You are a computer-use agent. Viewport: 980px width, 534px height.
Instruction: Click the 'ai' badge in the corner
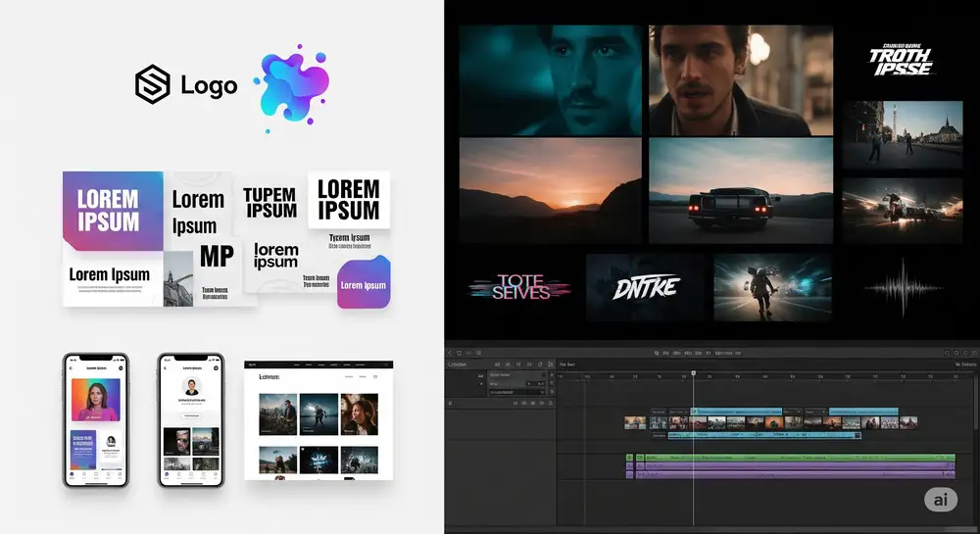(x=940, y=499)
